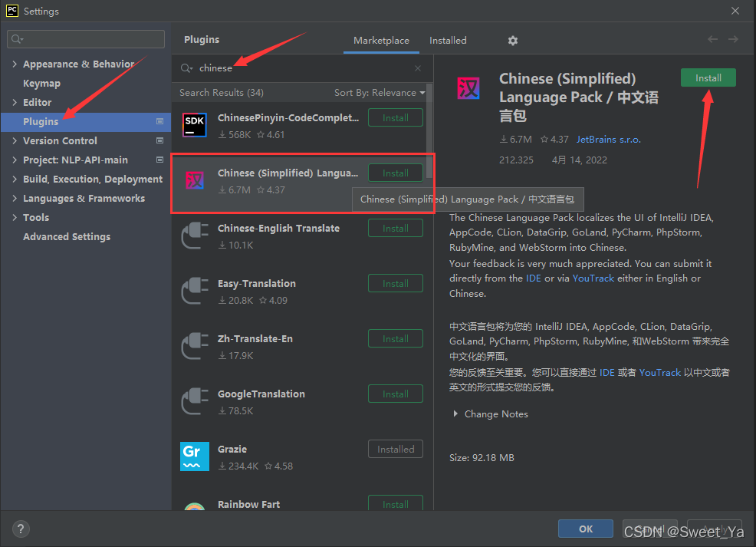The height and width of the screenshot is (547, 756).
Task: Open the Chinese-paragraph YouTrack link
Action: [x=659, y=372]
